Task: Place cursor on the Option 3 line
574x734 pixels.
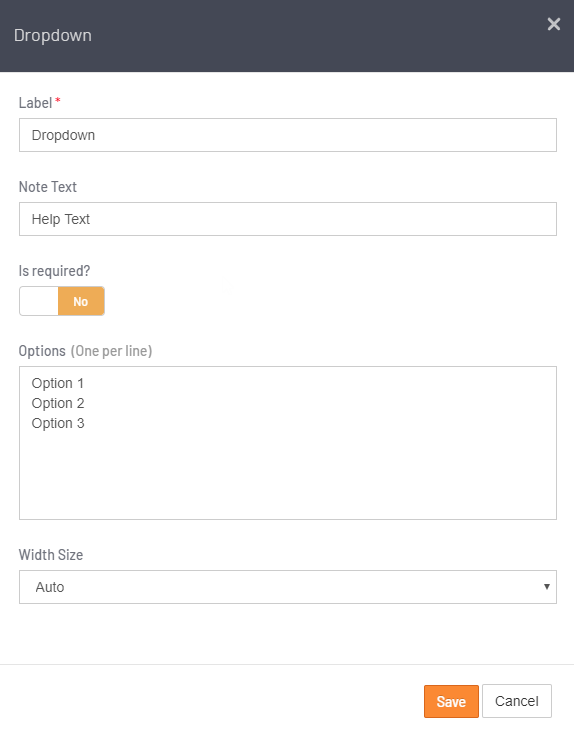Action: pyautogui.click(x=58, y=423)
